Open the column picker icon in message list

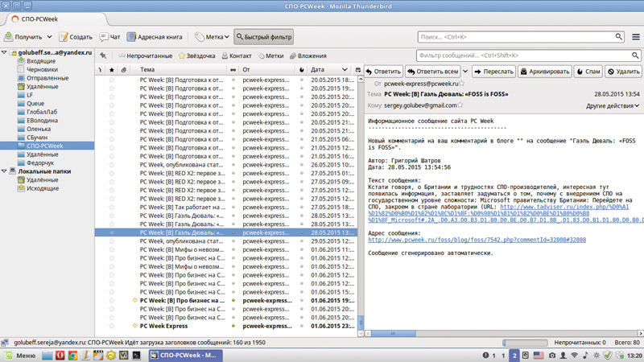pos(357,70)
